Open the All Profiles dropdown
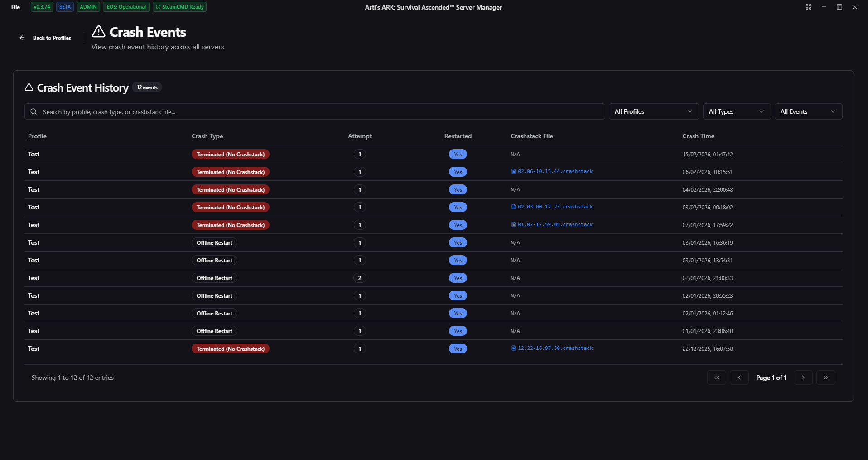Screen dimensions: 868x460 click(x=653, y=111)
